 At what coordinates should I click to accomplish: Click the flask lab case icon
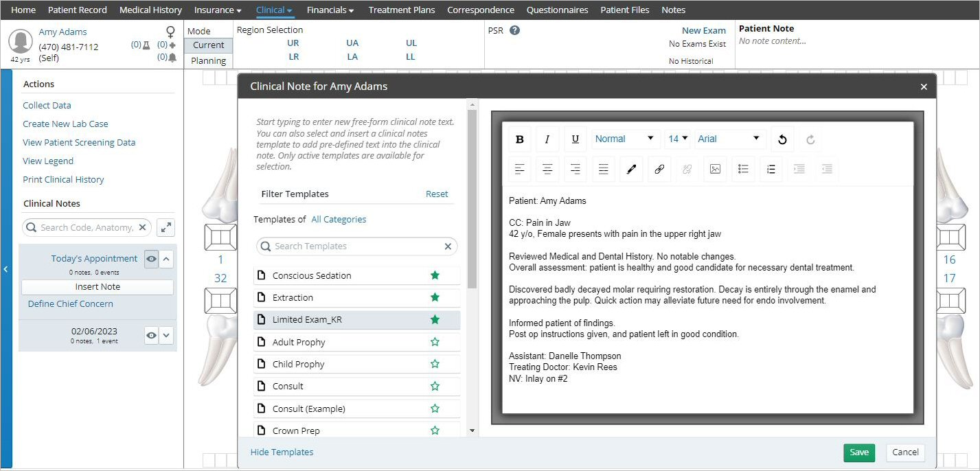pos(146,45)
